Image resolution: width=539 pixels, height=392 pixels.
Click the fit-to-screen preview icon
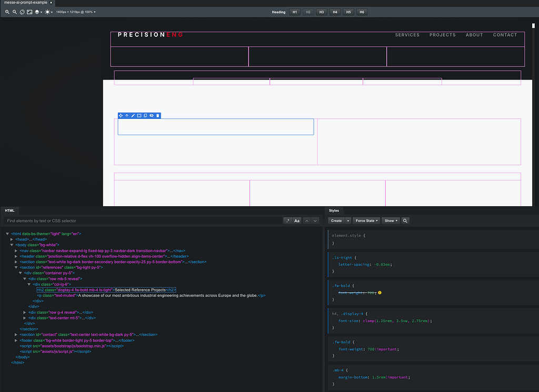tap(29, 12)
